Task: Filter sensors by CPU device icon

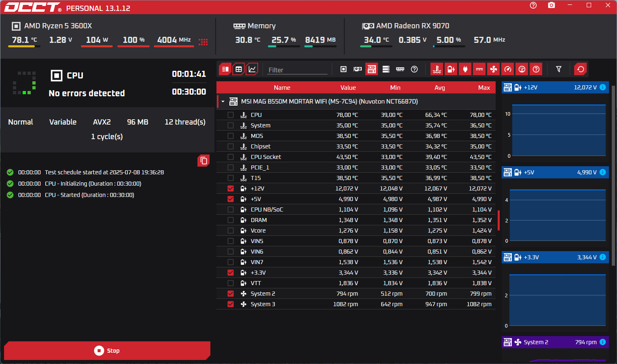Action: pyautogui.click(x=343, y=69)
